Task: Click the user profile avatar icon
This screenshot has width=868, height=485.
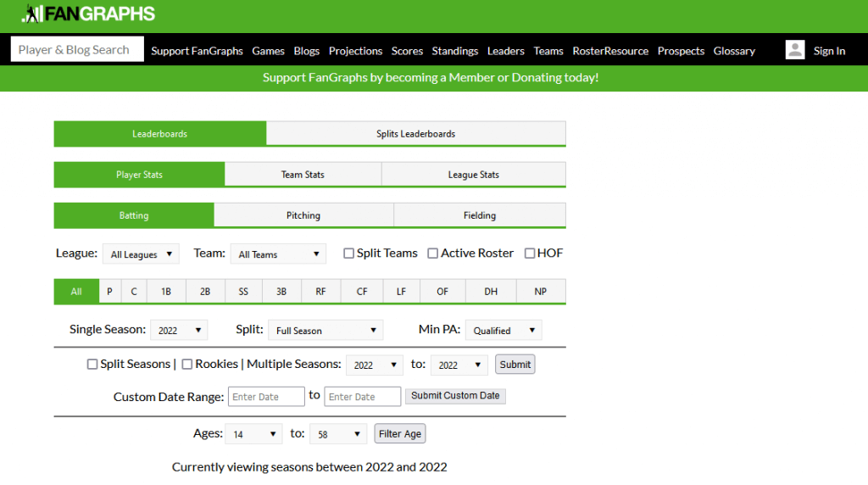Action: tap(794, 50)
